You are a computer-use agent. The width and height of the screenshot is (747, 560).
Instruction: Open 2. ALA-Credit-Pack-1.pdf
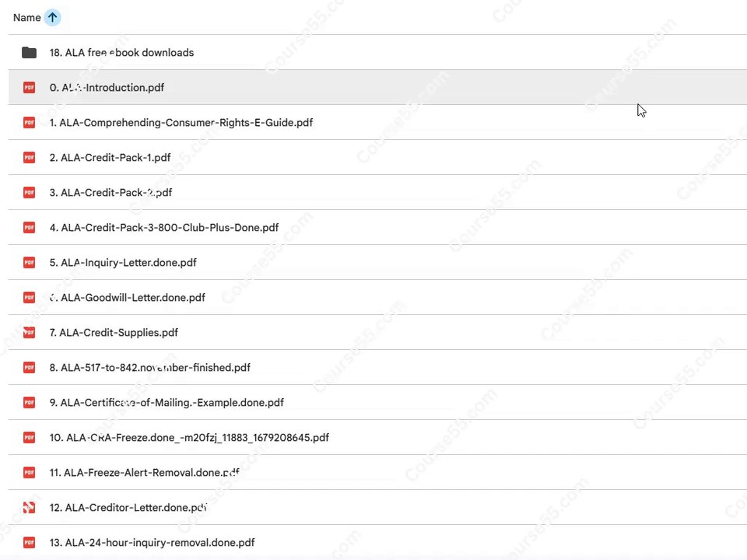coord(110,158)
